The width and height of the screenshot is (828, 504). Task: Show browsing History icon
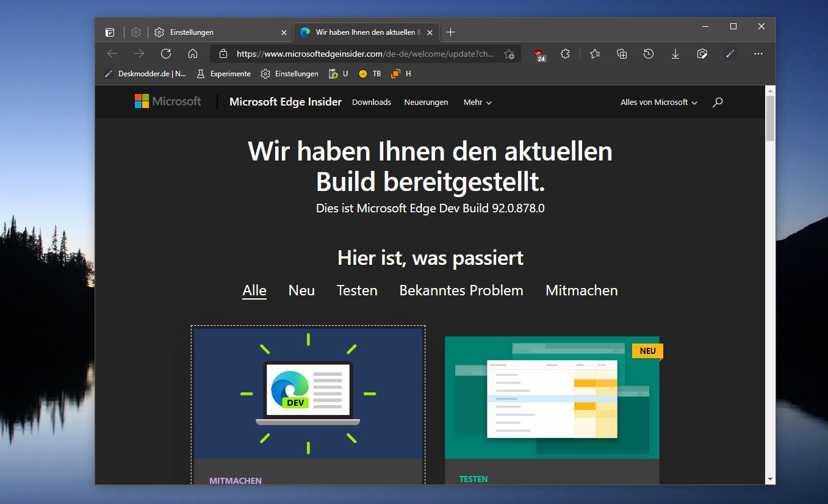click(649, 54)
